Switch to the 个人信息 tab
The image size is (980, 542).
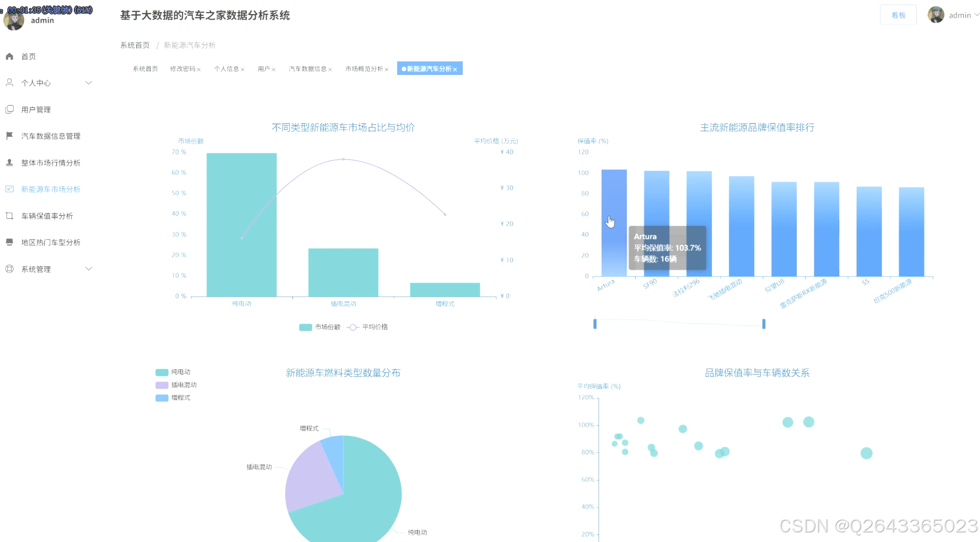[227, 69]
